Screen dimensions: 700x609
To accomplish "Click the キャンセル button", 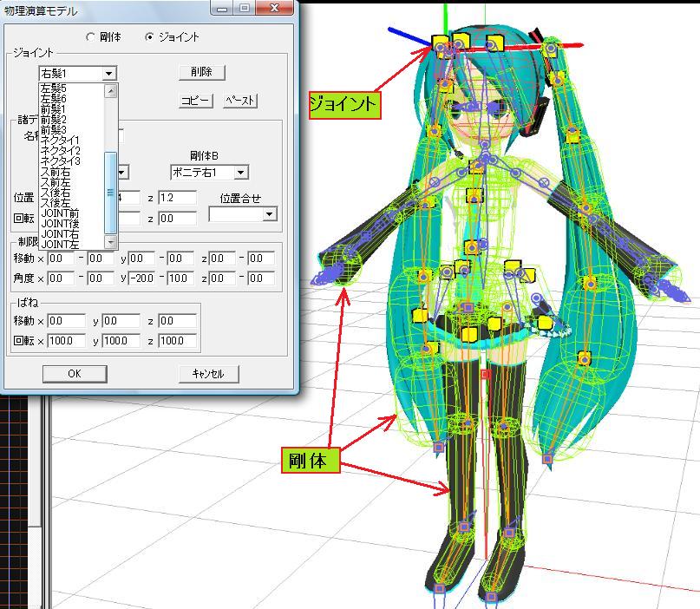I will (208, 374).
